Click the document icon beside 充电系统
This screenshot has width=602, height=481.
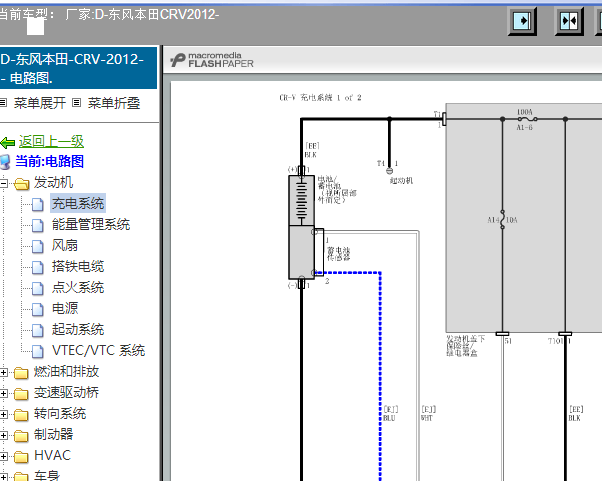pos(37,205)
